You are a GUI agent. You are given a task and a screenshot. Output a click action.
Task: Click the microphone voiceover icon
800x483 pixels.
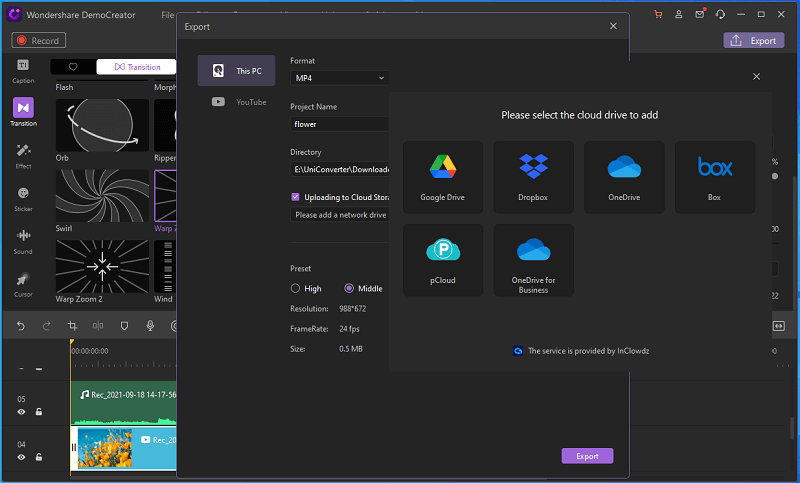150,325
